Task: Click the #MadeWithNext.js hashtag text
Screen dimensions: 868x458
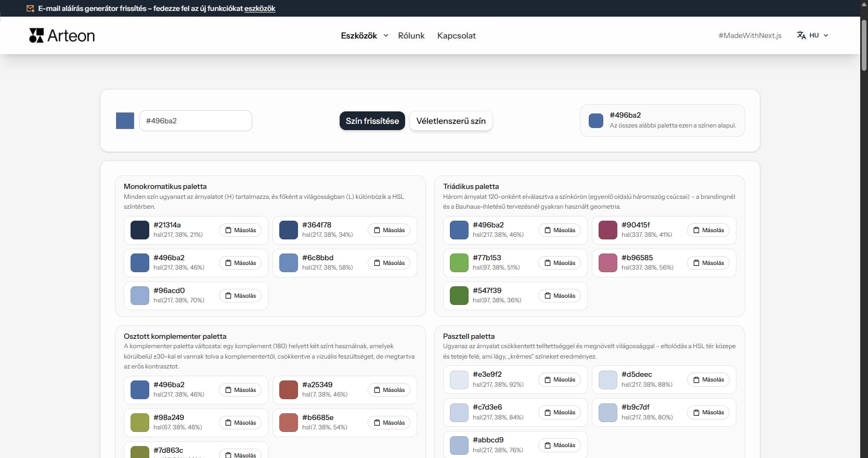Action: [x=749, y=35]
